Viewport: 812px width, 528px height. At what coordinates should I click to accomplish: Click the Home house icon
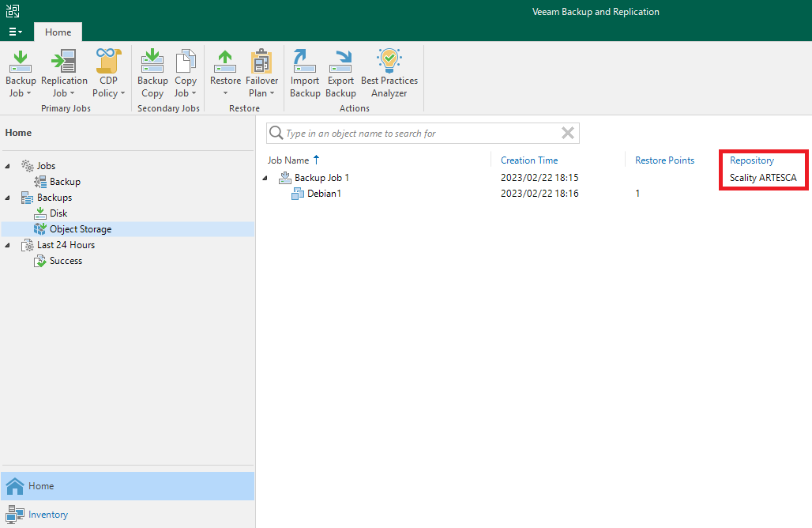(x=15, y=486)
